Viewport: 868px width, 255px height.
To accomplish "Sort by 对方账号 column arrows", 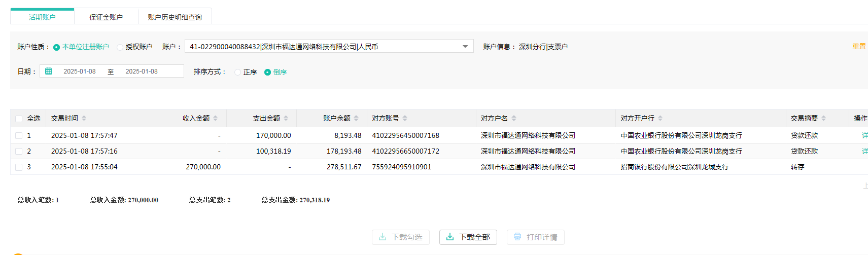I will point(405,118).
